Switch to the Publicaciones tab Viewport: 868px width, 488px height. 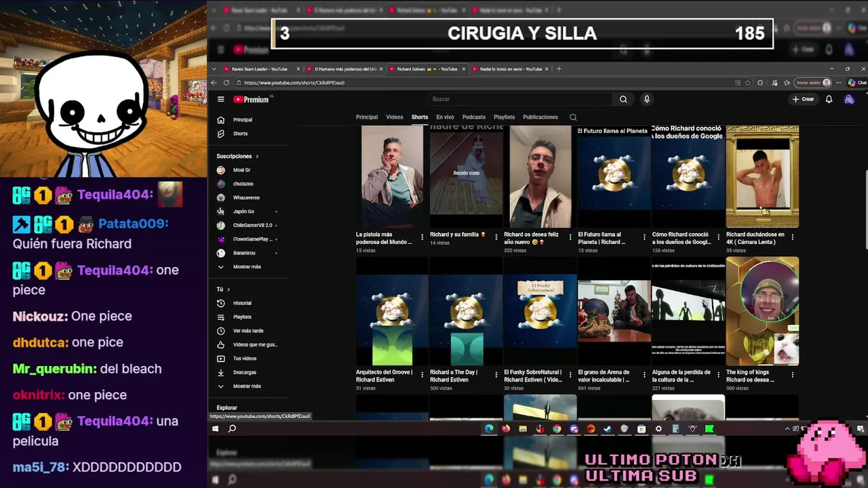pyautogui.click(x=540, y=117)
